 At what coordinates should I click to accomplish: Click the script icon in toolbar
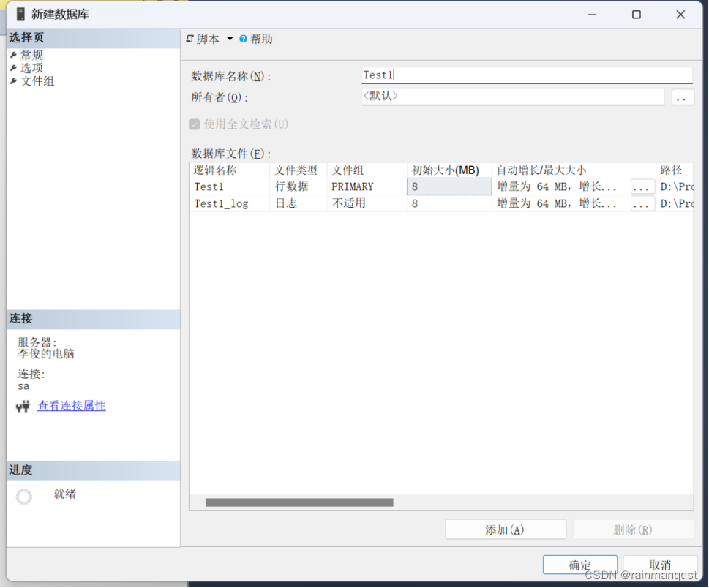pos(191,39)
